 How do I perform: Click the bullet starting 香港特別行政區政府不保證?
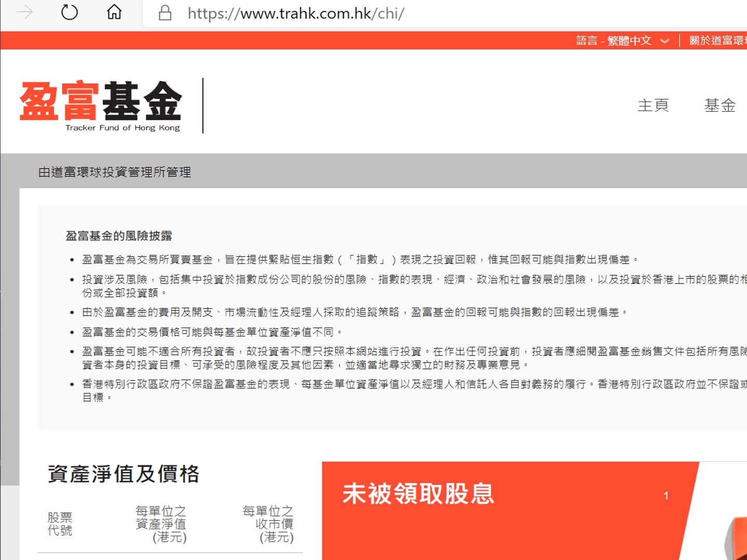tap(414, 391)
